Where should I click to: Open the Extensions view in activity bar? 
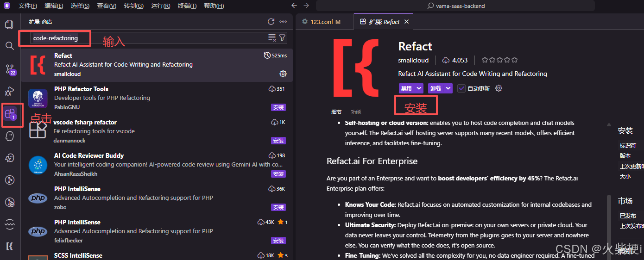tap(10, 113)
